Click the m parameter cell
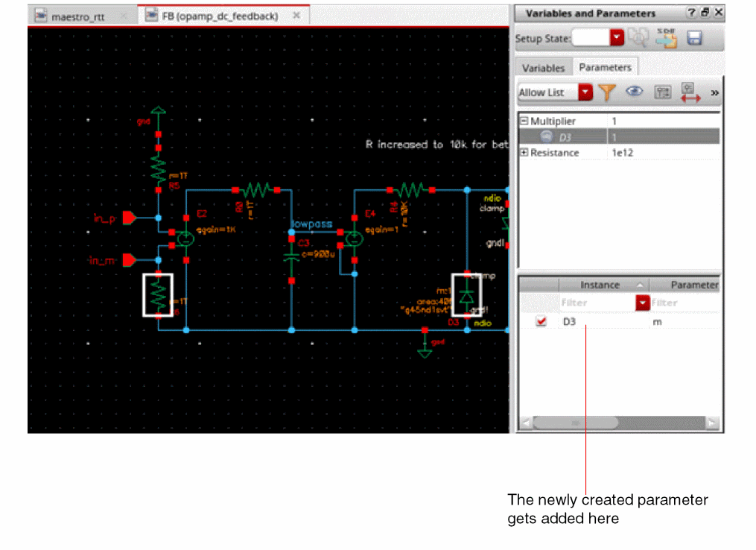The height and width of the screenshot is (550, 756). (x=657, y=322)
